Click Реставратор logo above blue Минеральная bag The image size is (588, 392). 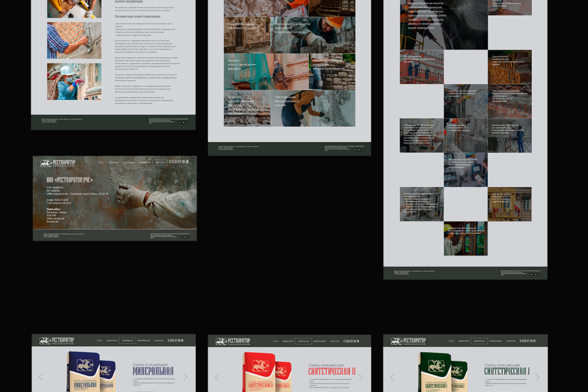click(x=57, y=340)
